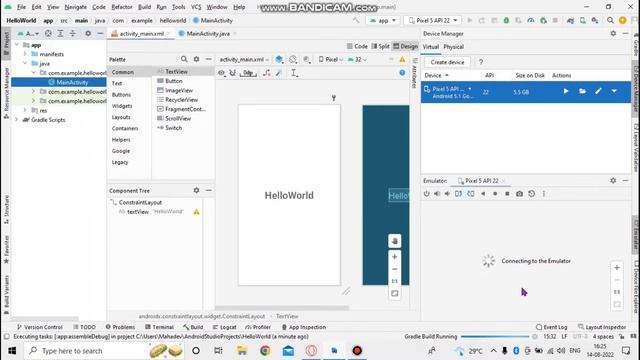Viewport: 640px width, 360px height.
Task: Open Event Log panel
Action: (551, 327)
